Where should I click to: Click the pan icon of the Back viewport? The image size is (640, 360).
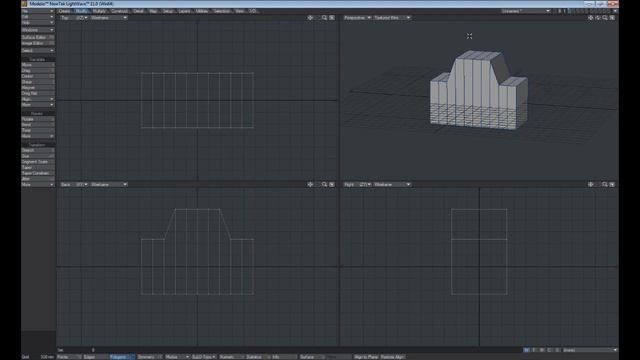point(310,184)
